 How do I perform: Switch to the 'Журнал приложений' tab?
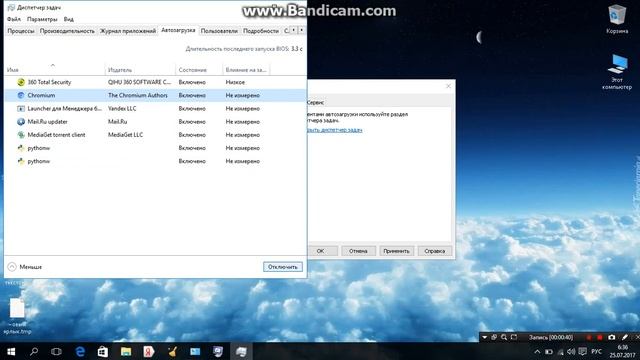[128, 31]
